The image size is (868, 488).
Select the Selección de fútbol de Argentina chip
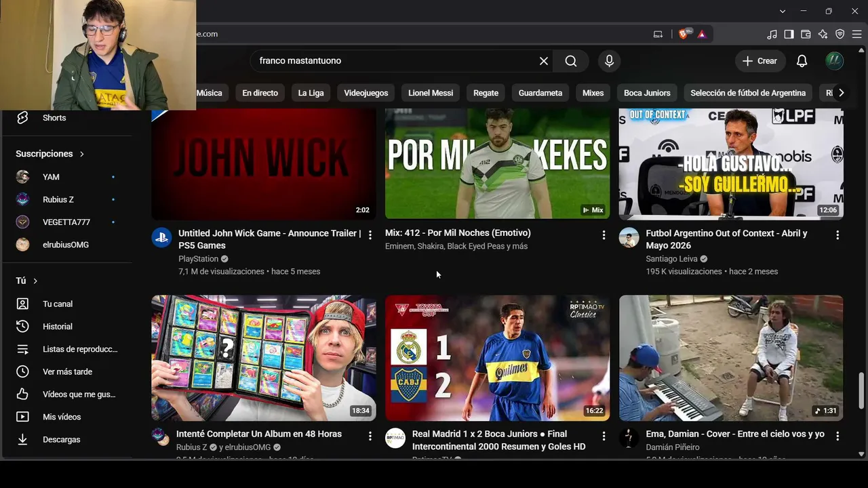(748, 93)
